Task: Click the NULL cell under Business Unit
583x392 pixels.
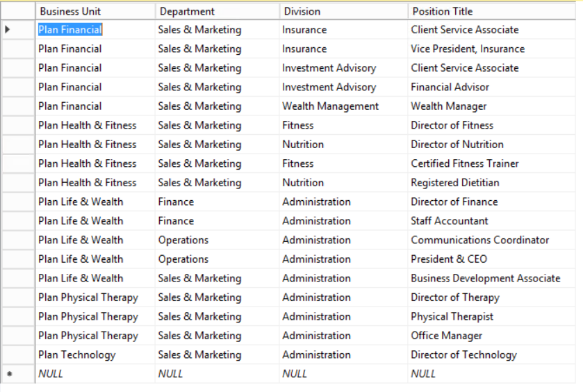Action: coord(51,374)
